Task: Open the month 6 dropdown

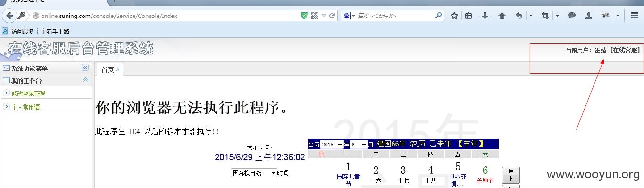Action: tap(358, 145)
